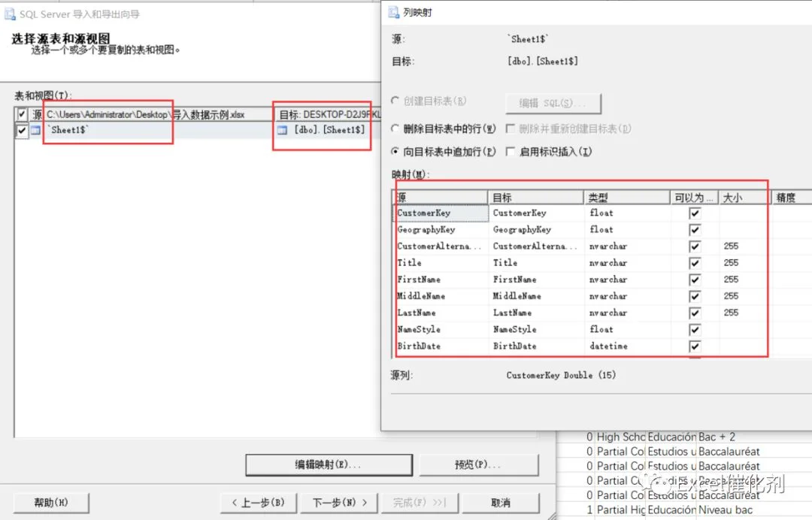Enable the 启用标识插入 checkbox
This screenshot has height=520, width=812.
click(511, 151)
